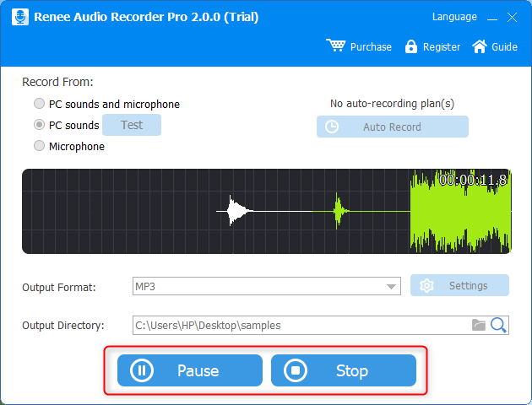The width and height of the screenshot is (532, 405).
Task: Click the recording waveform display
Action: (267, 211)
